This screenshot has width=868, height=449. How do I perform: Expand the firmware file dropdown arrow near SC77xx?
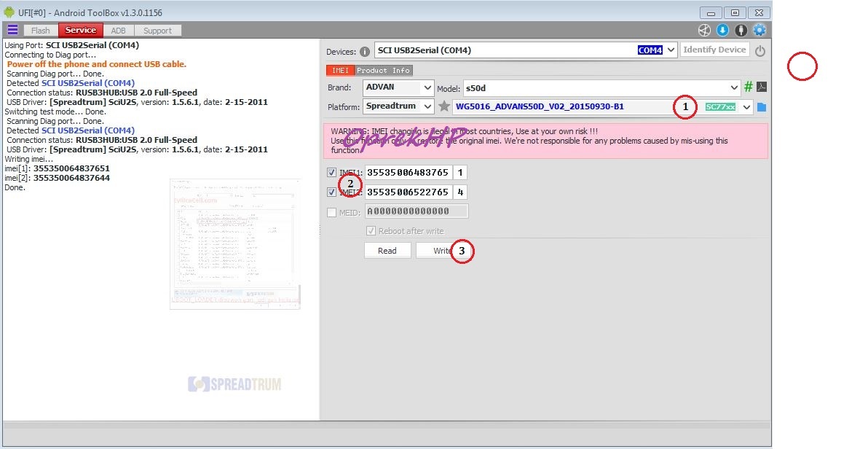(x=747, y=107)
